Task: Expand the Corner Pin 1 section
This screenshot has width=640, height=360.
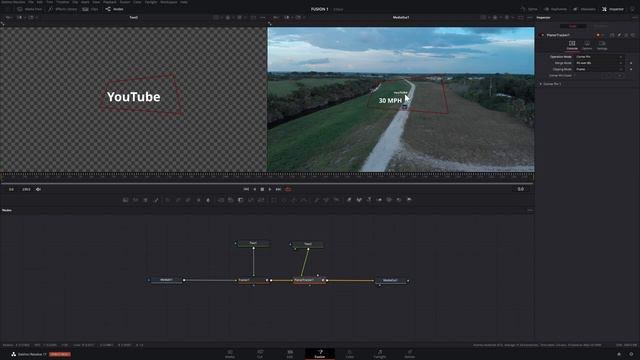Action: [x=541, y=84]
